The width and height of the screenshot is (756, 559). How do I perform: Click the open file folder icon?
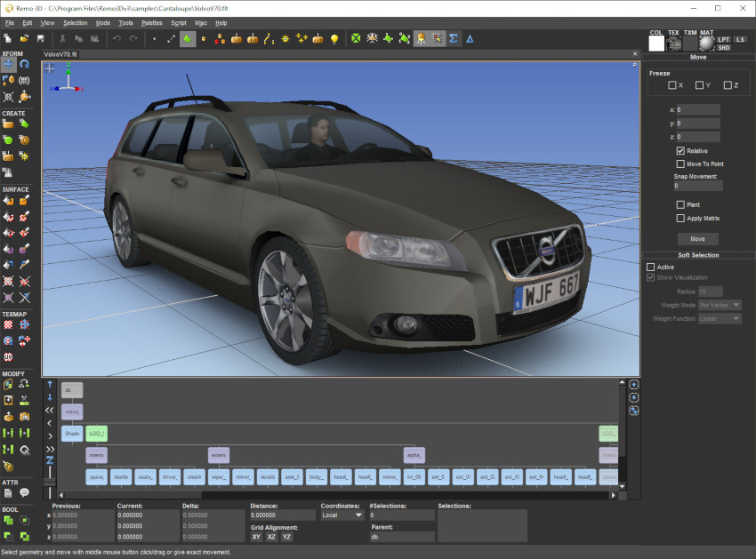pyautogui.click(x=23, y=39)
